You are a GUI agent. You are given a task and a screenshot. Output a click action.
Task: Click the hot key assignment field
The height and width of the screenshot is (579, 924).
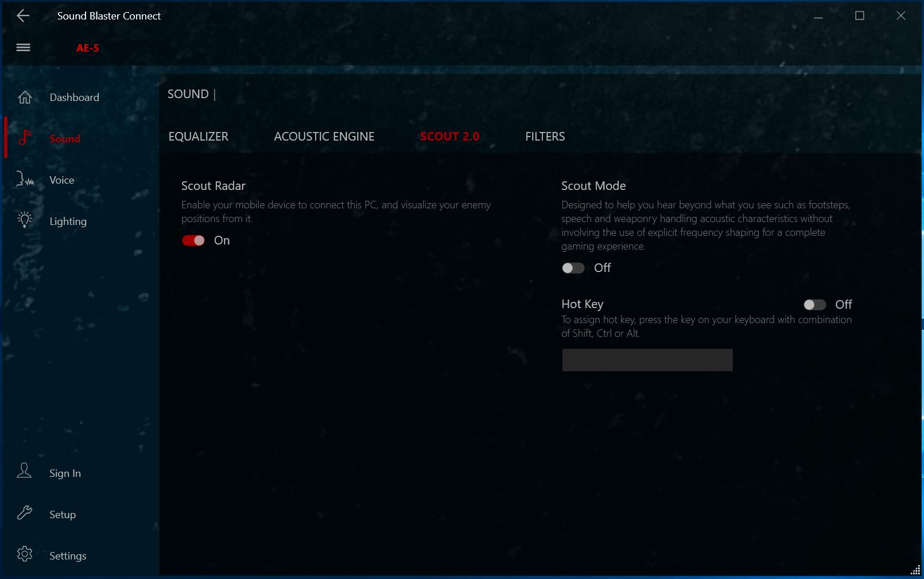click(x=647, y=360)
